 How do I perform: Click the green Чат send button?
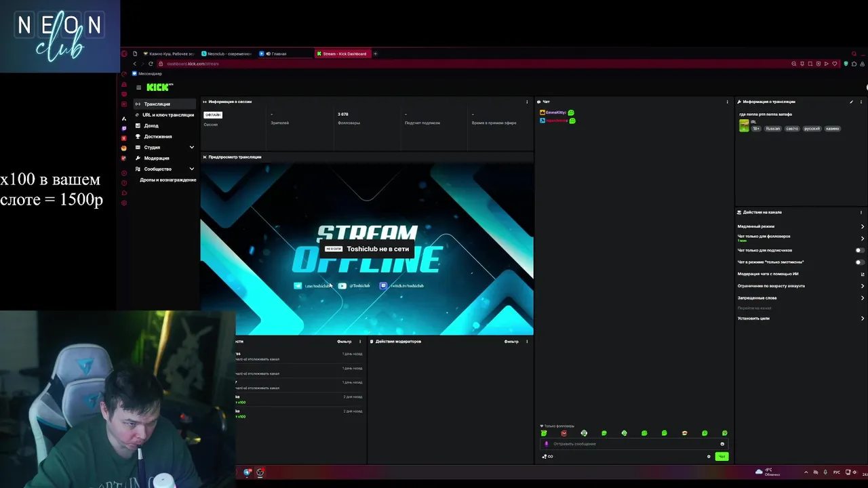[722, 456]
